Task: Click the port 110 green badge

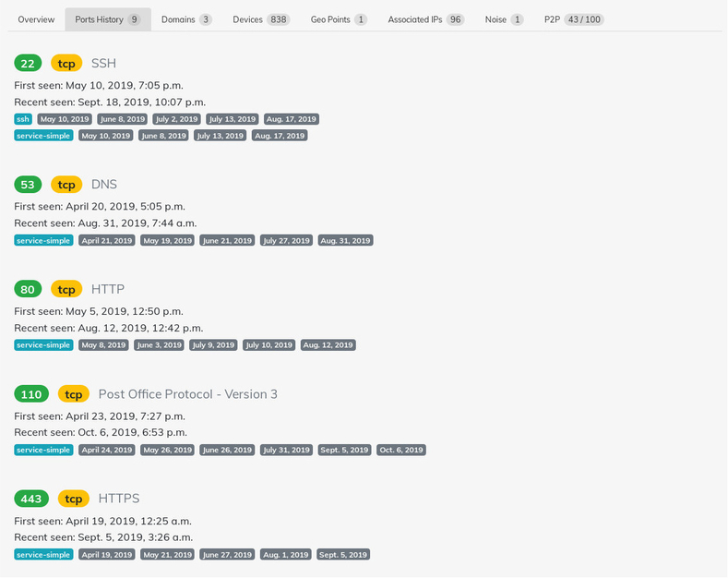Action: click(31, 394)
